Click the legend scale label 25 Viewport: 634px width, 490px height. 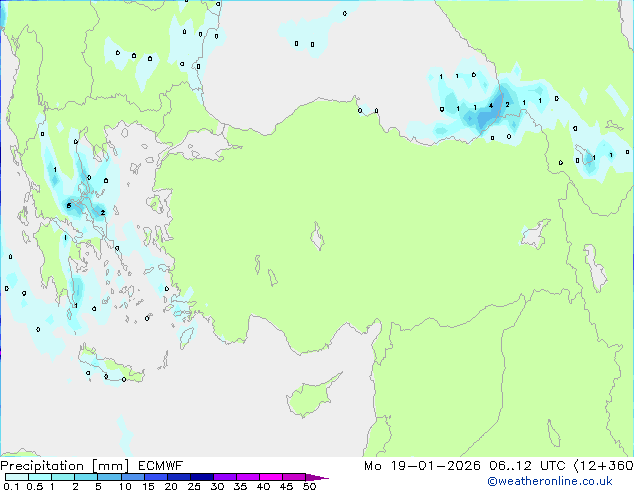point(194,486)
